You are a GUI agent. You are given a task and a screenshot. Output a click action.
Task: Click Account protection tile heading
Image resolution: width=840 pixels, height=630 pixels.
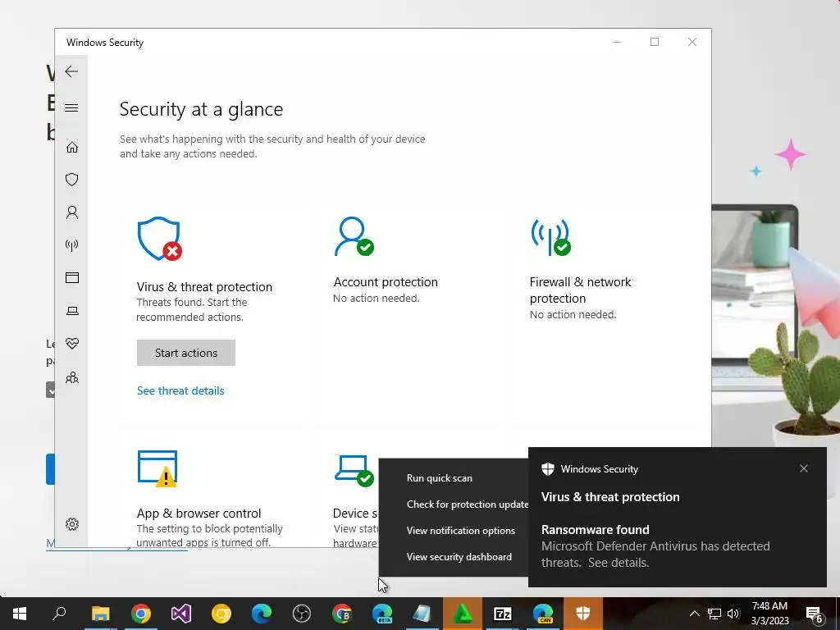pos(386,282)
